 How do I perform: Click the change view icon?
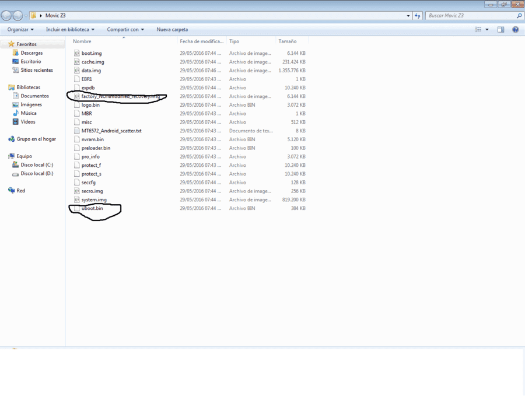tap(478, 30)
